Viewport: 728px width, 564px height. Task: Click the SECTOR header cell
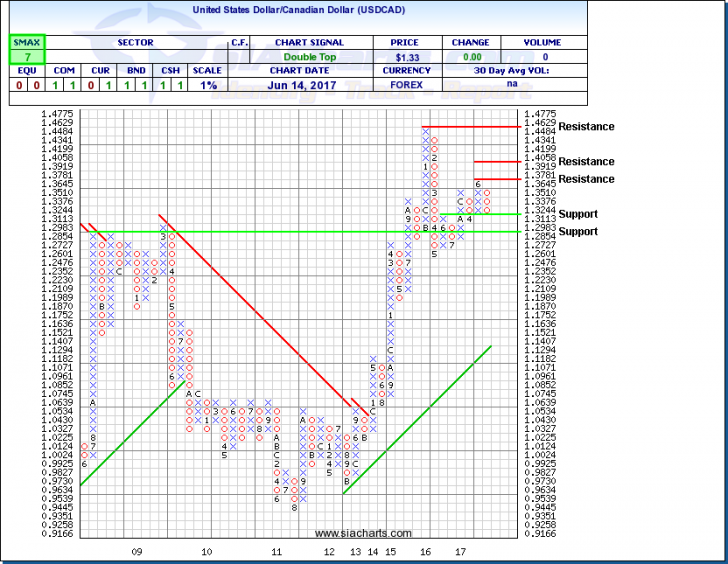(136, 43)
